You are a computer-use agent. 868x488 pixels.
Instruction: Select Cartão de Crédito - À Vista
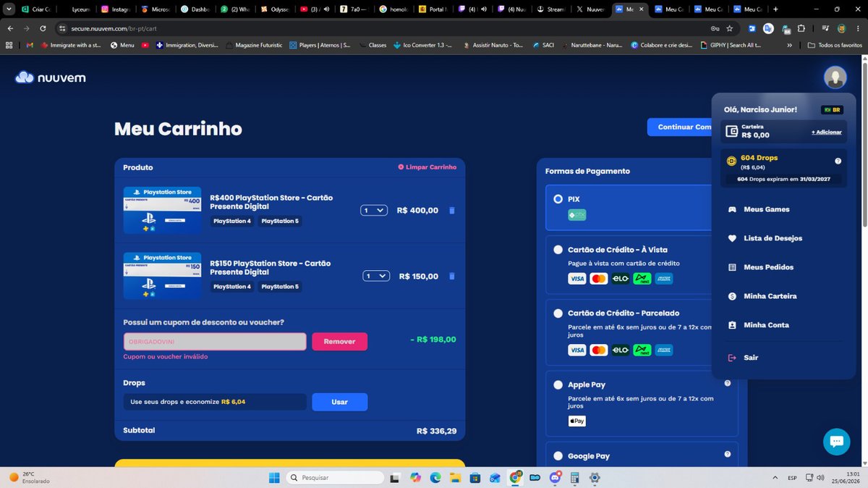pyautogui.click(x=558, y=250)
